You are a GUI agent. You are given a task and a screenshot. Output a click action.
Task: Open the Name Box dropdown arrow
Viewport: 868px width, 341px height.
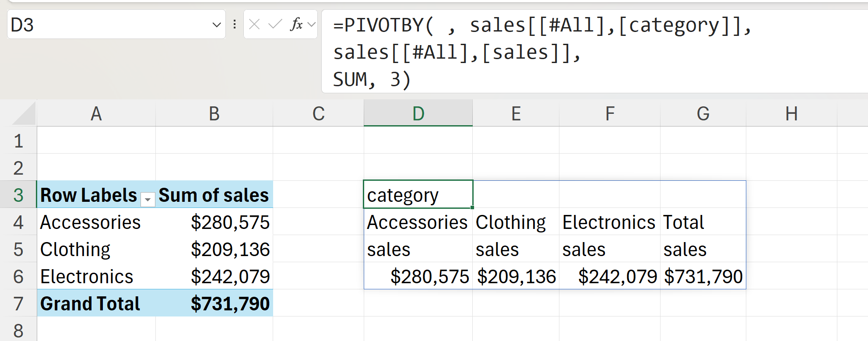pos(216,25)
